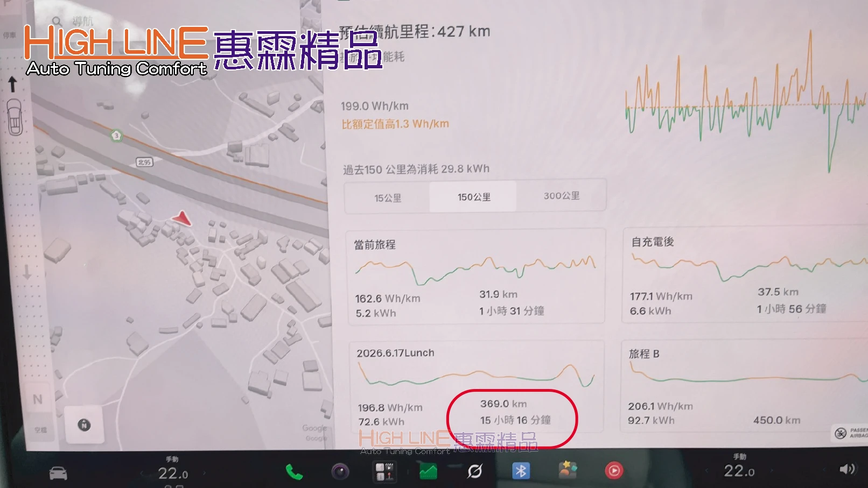Tap the compass north button on map
The height and width of the screenshot is (488, 868).
tap(84, 425)
